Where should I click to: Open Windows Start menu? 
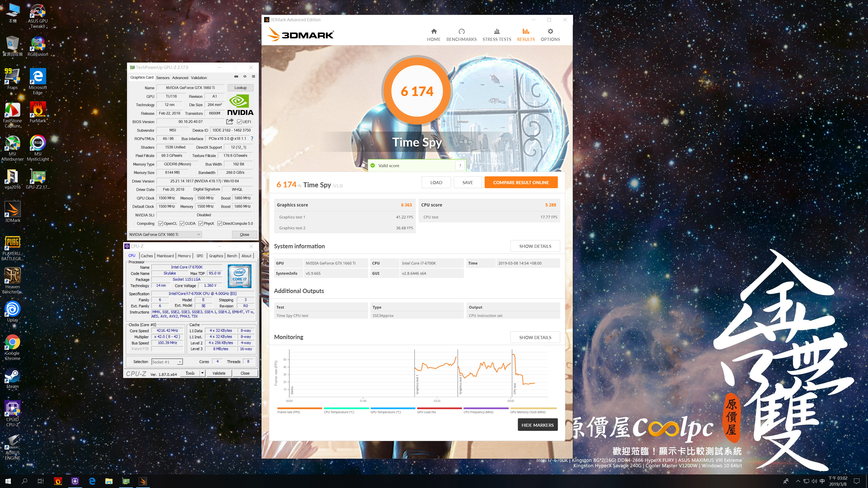point(8,481)
